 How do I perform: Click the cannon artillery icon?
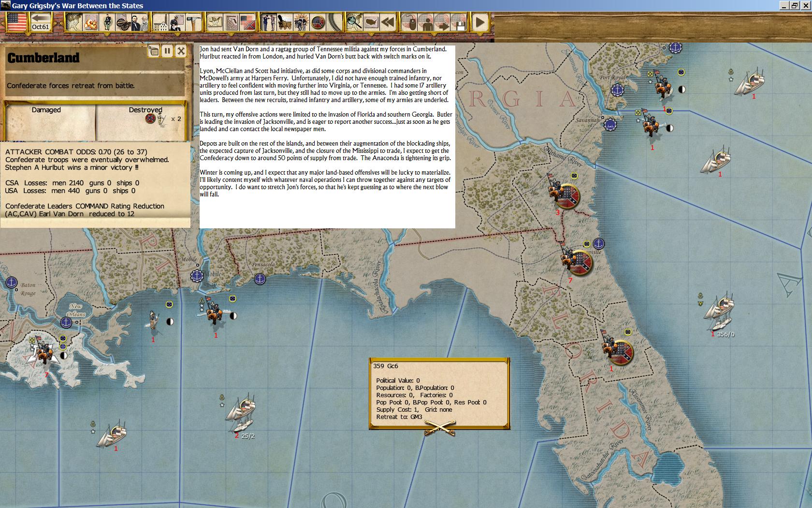click(124, 22)
